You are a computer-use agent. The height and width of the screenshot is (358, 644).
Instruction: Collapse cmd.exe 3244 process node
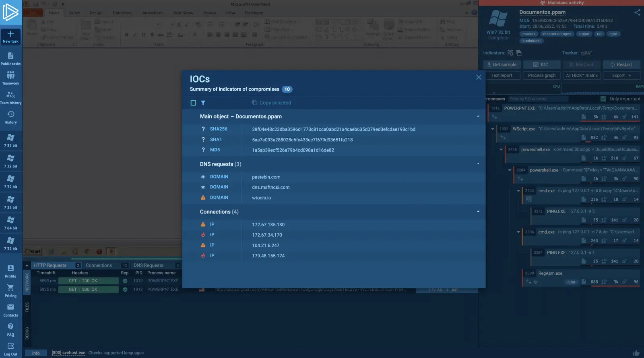click(518, 191)
